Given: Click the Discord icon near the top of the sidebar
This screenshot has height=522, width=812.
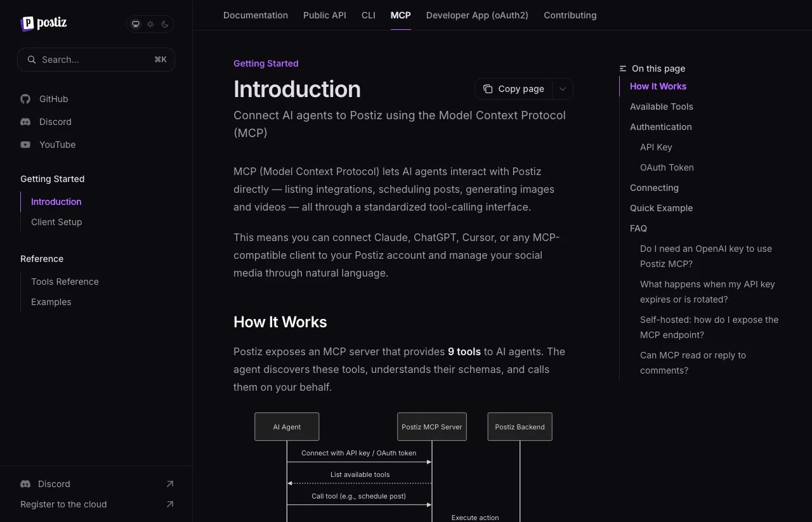Looking at the screenshot, I should tap(25, 122).
